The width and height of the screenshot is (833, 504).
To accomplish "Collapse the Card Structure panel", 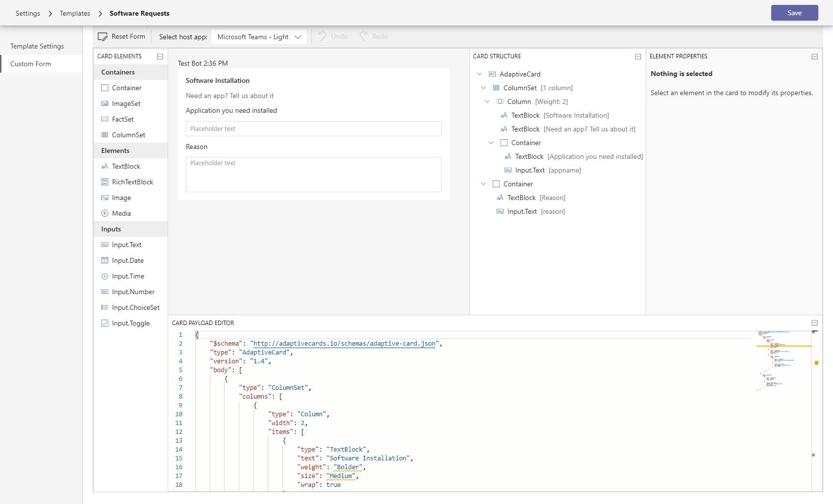I will point(638,56).
